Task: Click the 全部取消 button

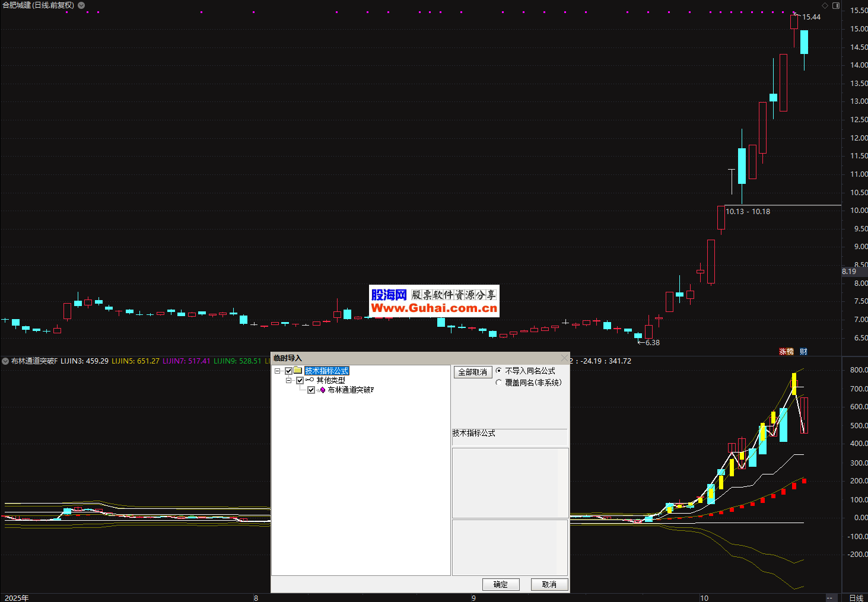Action: click(472, 372)
